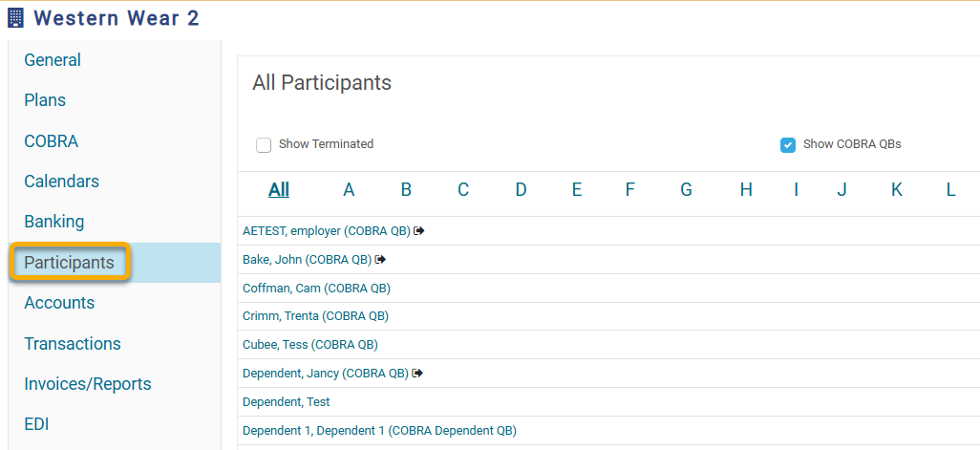Open the Banking page
980x450 pixels.
tap(53, 222)
